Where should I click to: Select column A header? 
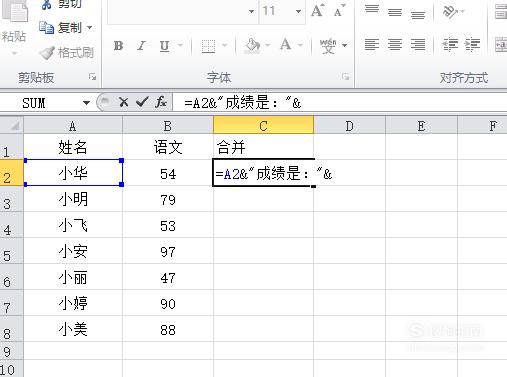73,126
